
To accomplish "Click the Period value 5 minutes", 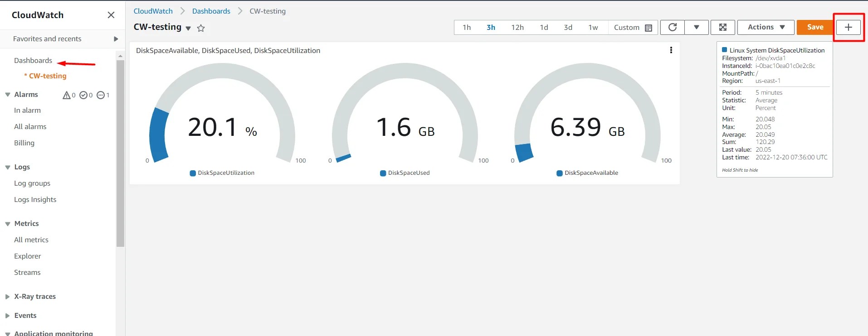I will pyautogui.click(x=769, y=92).
